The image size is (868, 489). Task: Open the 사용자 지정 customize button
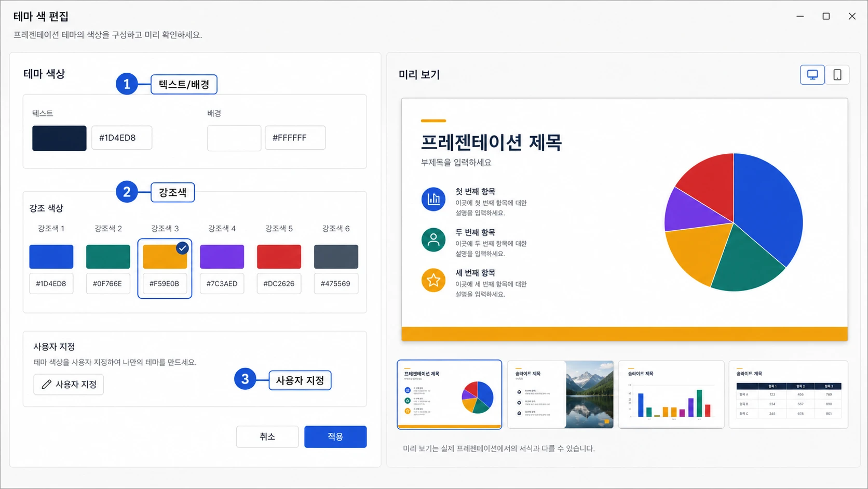(69, 385)
